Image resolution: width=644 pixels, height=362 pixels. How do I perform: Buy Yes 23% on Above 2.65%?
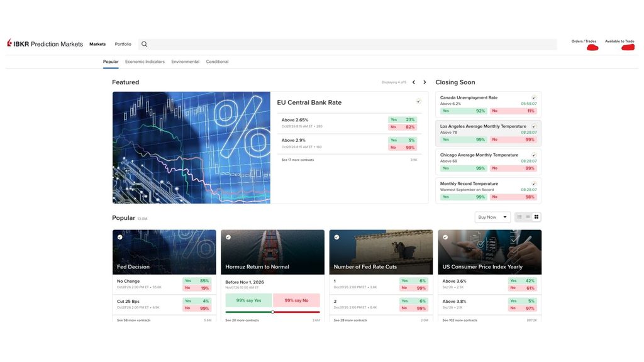(402, 119)
